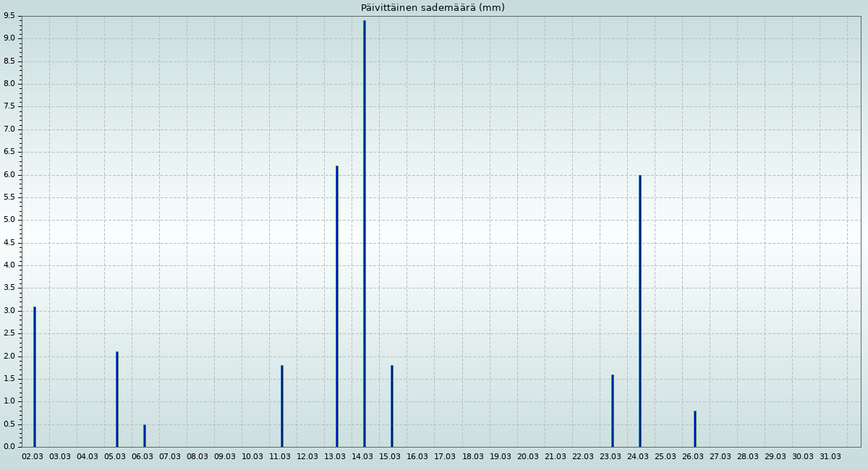Click the bar for 15.03
868x470 pixels.
tap(392, 406)
